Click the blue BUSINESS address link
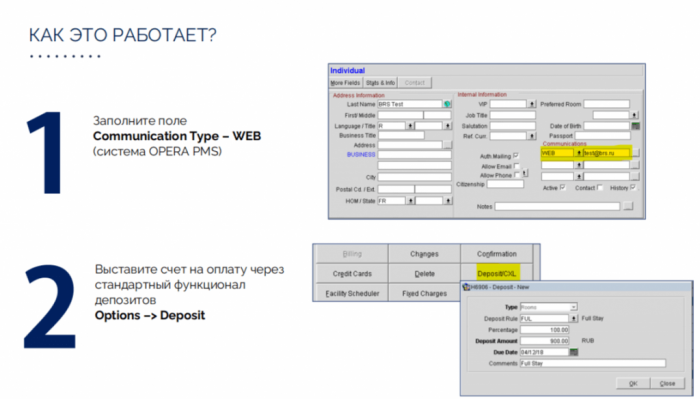The image size is (700, 399). pos(361,154)
